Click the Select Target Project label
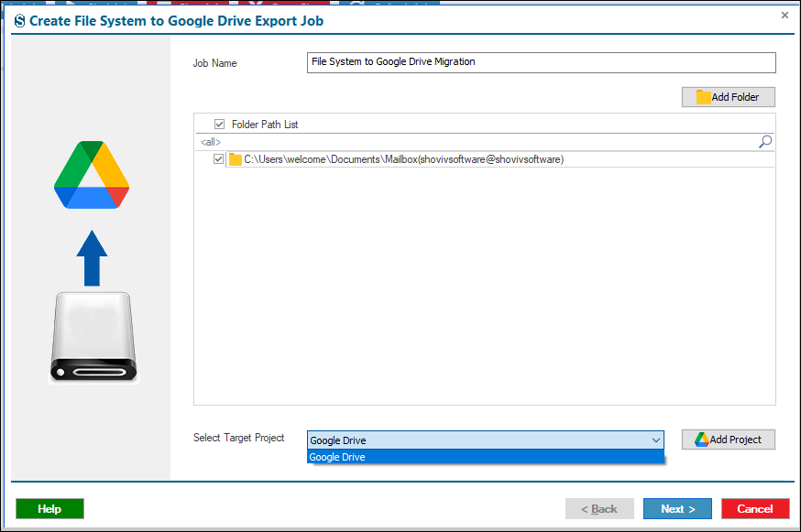 click(238, 438)
